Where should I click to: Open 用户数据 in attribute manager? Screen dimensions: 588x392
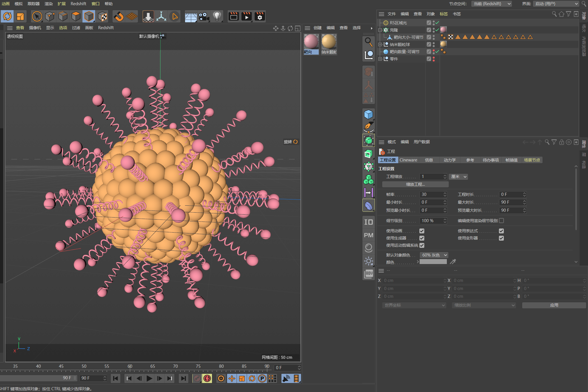pos(421,142)
